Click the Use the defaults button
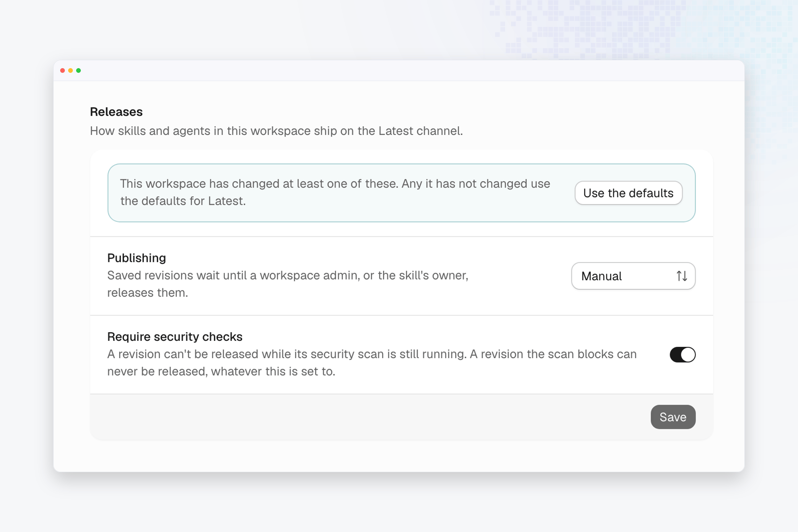The width and height of the screenshot is (798, 532). [628, 193]
